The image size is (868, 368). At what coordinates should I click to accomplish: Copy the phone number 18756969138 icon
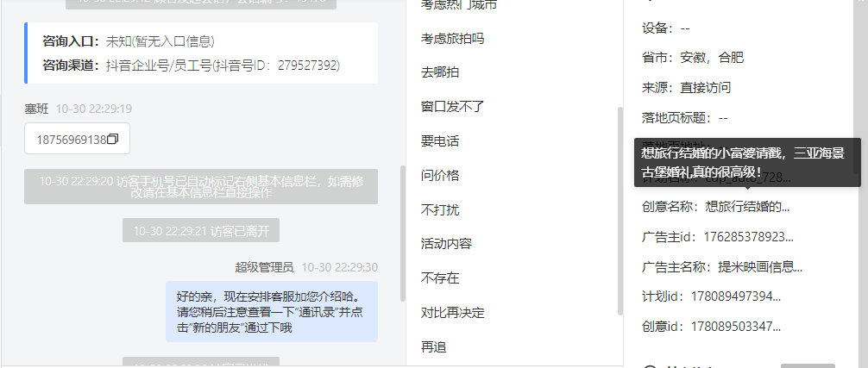(113, 140)
